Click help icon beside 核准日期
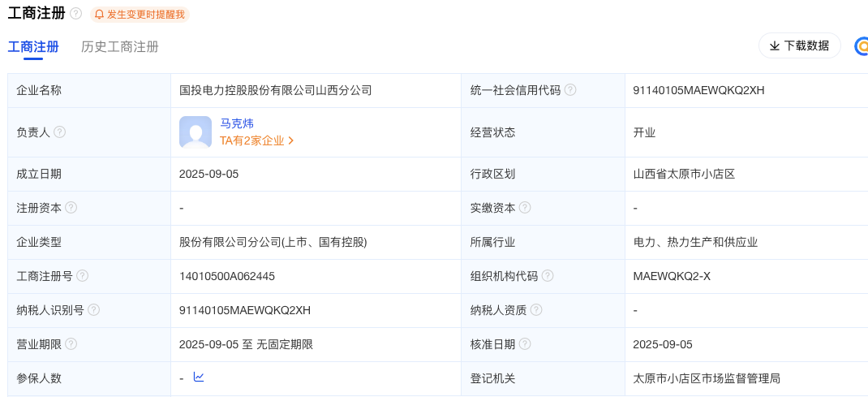Viewport: 868px width, 397px height. pyautogui.click(x=525, y=344)
